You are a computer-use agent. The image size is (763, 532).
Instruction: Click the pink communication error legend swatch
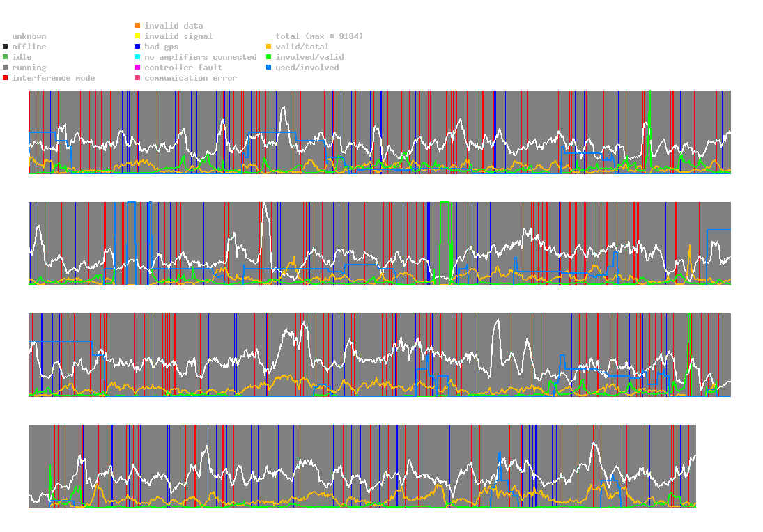(x=138, y=78)
